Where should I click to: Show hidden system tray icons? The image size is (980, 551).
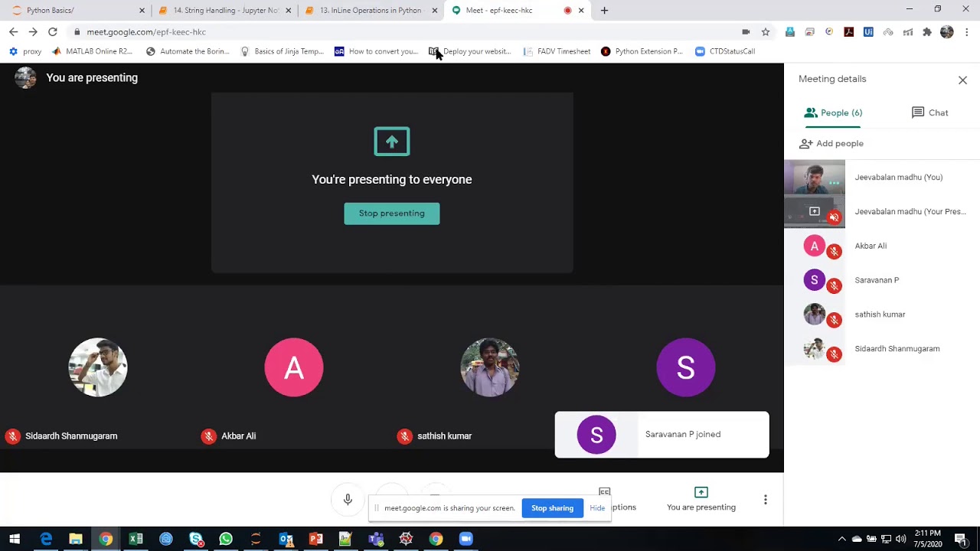point(842,539)
